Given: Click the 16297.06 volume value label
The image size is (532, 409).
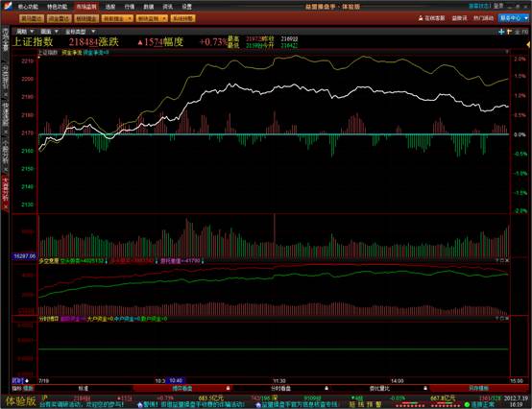Looking at the screenshot, I should tap(24, 256).
